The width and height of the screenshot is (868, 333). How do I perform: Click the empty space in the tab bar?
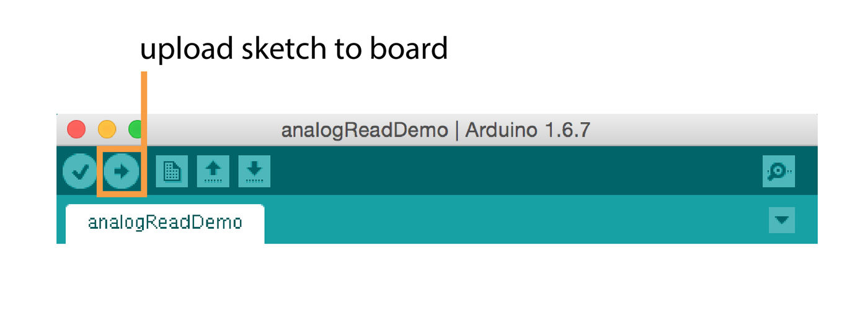(496, 220)
